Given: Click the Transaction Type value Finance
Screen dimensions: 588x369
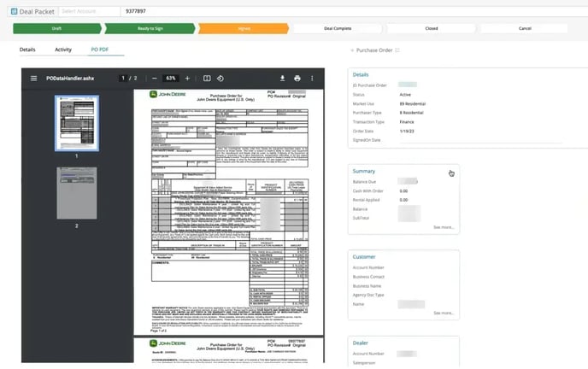Looking at the screenshot, I should tap(407, 122).
